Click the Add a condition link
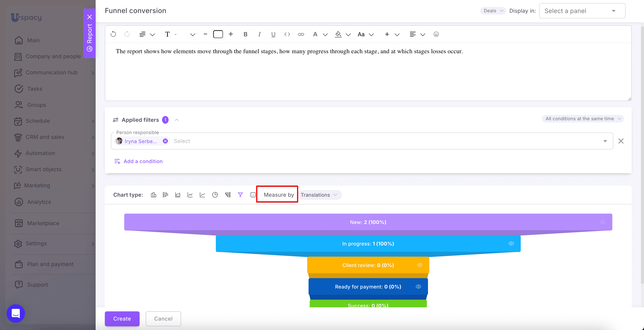644x330 pixels. (138, 161)
